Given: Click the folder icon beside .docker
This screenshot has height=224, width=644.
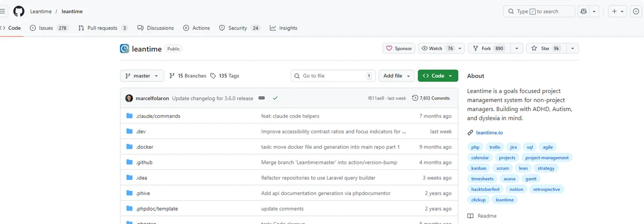Looking at the screenshot, I should click(x=130, y=147).
